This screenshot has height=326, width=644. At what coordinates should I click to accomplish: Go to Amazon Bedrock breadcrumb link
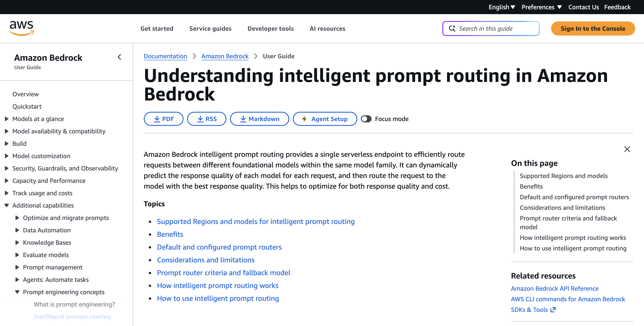[x=225, y=56]
